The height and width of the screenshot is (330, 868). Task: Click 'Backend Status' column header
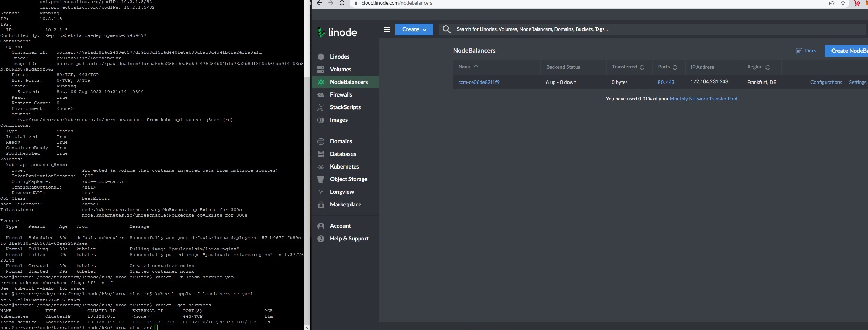tap(563, 67)
